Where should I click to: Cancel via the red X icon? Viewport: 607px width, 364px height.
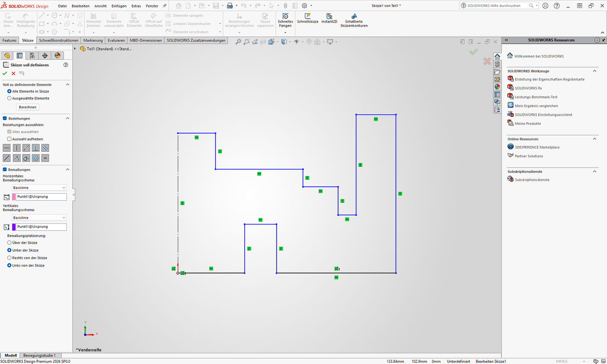pos(13,73)
